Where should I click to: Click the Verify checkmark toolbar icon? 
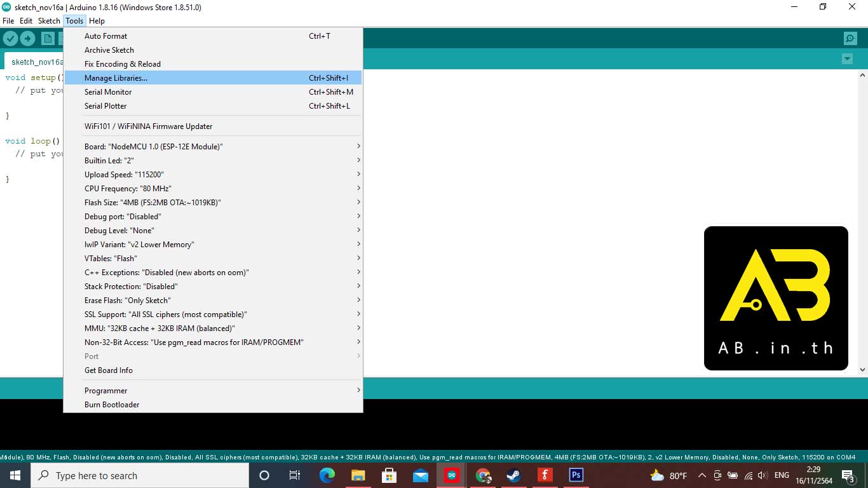click(10, 39)
